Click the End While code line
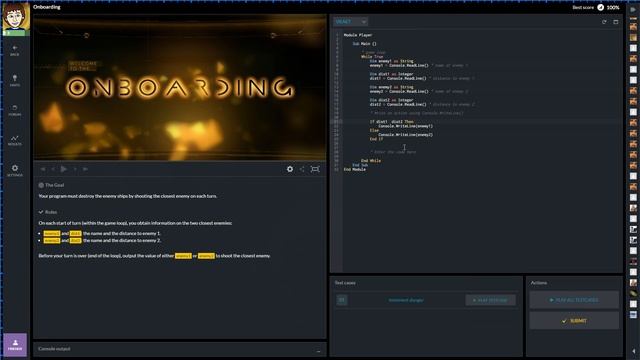Viewport: 640px width, 360px height. click(371, 161)
